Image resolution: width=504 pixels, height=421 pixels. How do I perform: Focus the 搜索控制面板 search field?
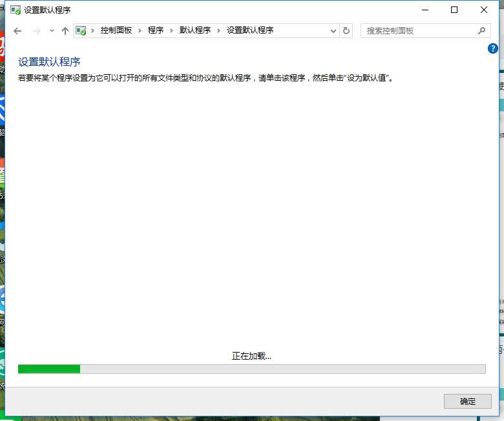click(x=420, y=30)
